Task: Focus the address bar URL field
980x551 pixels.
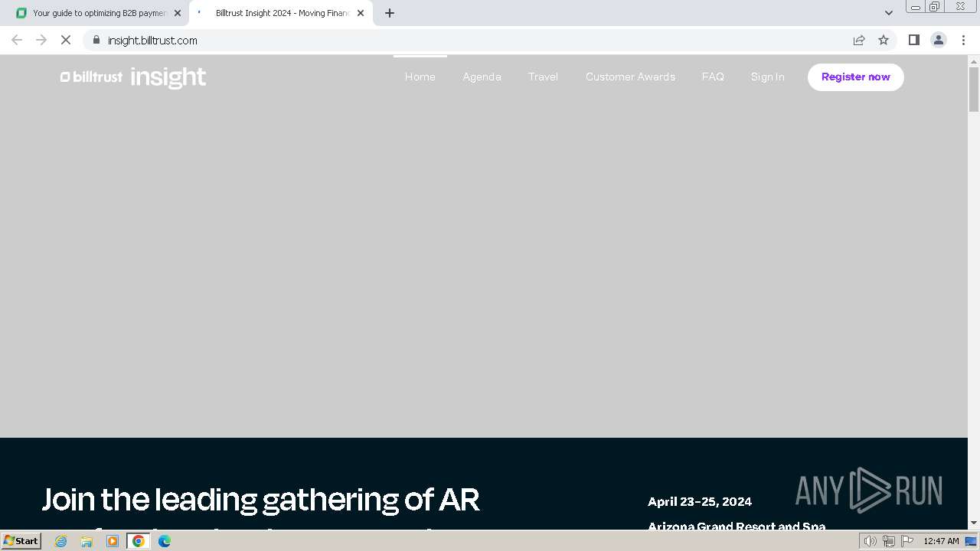Action: [x=475, y=40]
